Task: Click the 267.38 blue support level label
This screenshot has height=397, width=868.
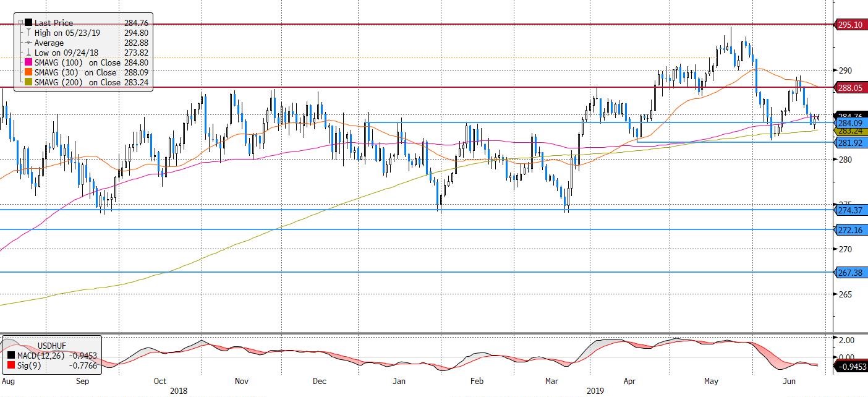Action: pyautogui.click(x=851, y=272)
